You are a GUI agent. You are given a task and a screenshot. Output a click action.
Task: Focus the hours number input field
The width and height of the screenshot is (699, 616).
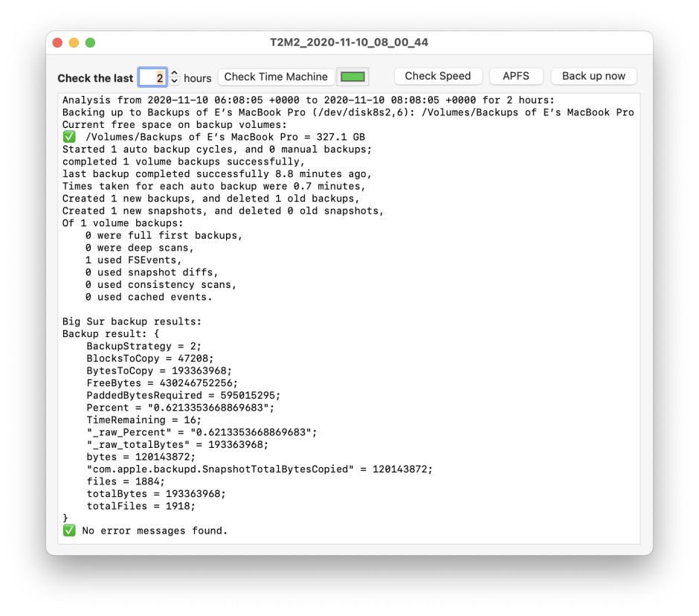(x=152, y=77)
